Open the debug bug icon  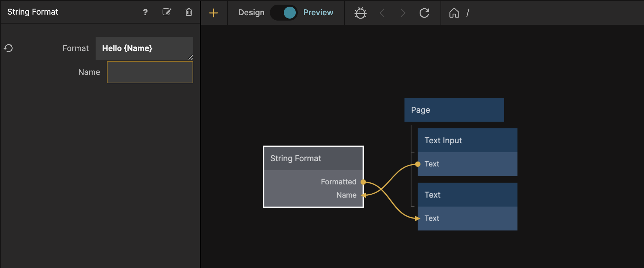pos(360,13)
